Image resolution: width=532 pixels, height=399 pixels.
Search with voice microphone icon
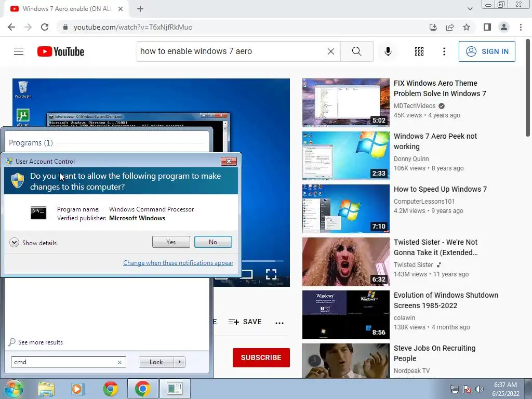[388, 51]
